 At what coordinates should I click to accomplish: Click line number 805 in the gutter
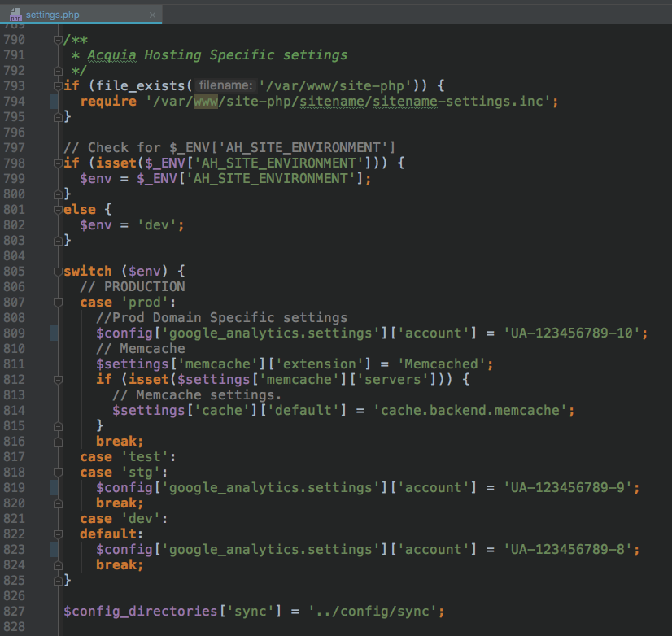(x=14, y=272)
